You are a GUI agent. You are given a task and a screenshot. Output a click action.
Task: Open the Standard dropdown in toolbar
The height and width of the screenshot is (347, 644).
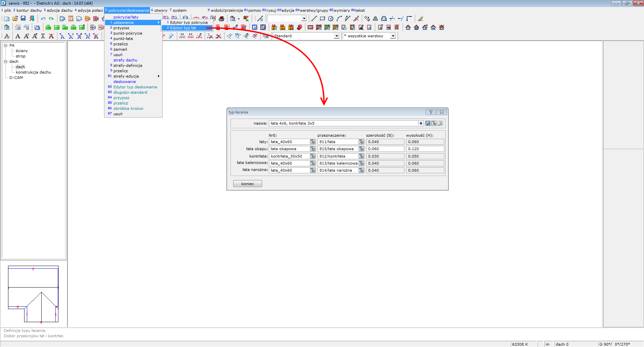pyautogui.click(x=337, y=36)
